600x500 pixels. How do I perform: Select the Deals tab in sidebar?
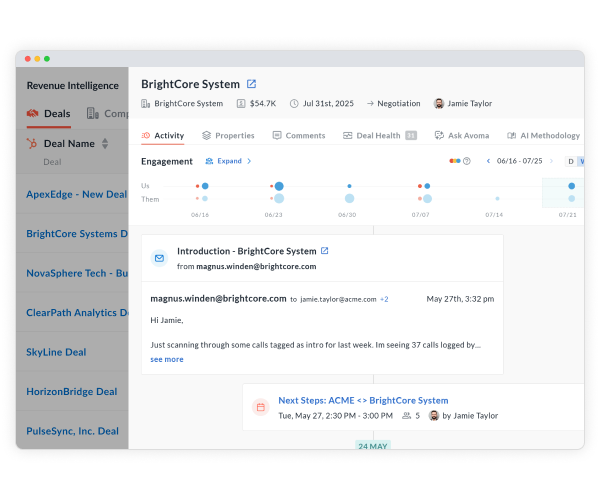coord(49,114)
